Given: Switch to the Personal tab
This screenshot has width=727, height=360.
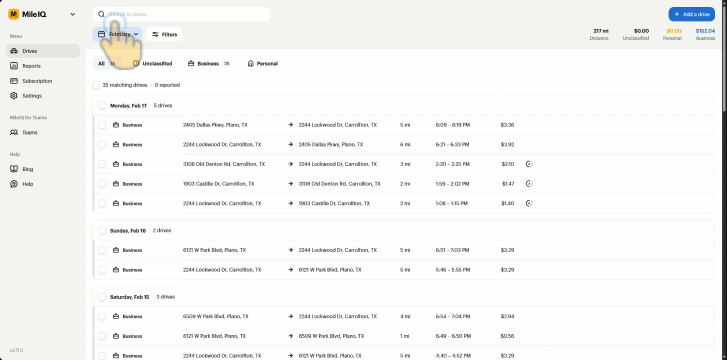Looking at the screenshot, I should [x=262, y=64].
